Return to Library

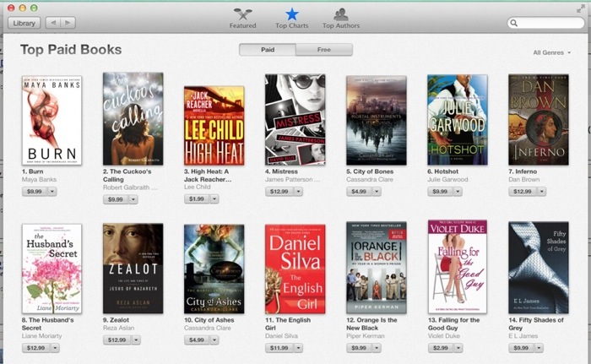pyautogui.click(x=24, y=23)
